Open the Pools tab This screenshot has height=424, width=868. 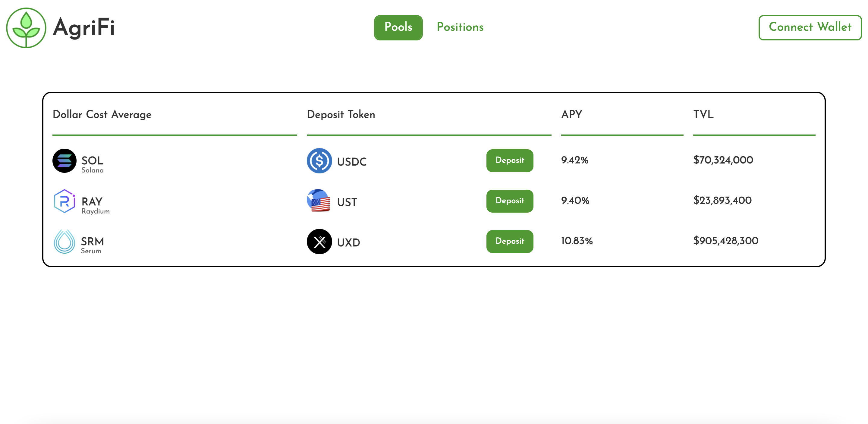coord(398,27)
